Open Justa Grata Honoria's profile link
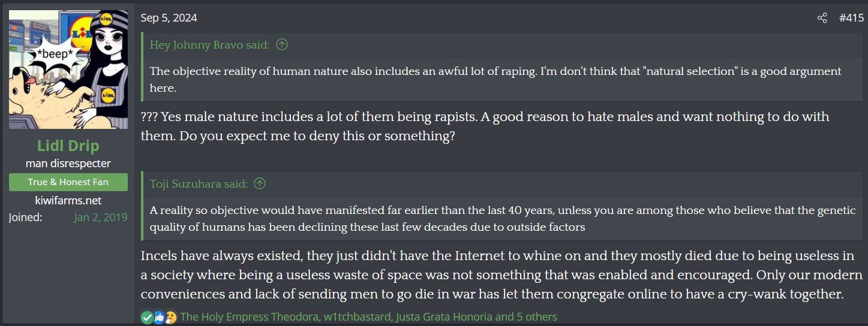The image size is (868, 326). (x=444, y=317)
